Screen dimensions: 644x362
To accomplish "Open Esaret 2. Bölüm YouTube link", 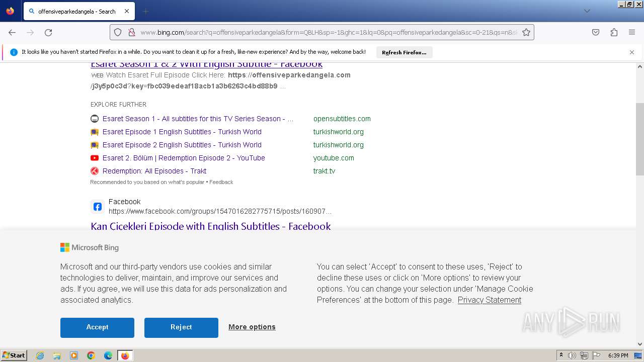I will [x=184, y=158].
